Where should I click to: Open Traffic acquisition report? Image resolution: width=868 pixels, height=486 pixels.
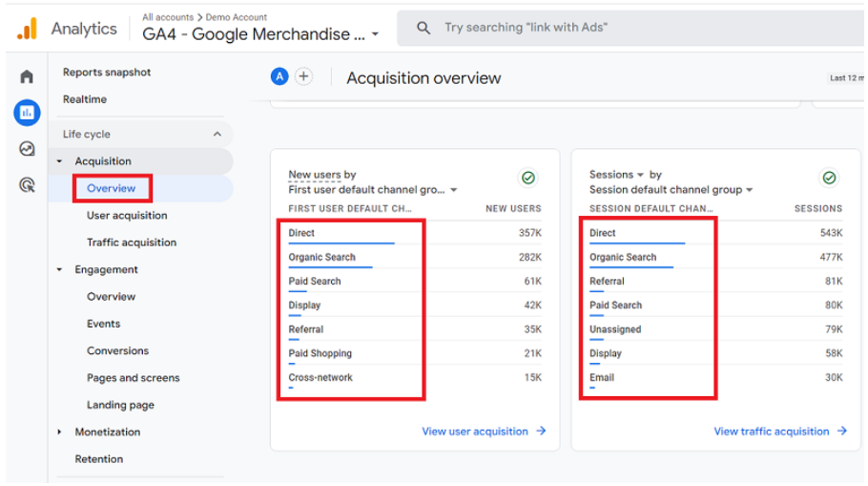(x=132, y=243)
